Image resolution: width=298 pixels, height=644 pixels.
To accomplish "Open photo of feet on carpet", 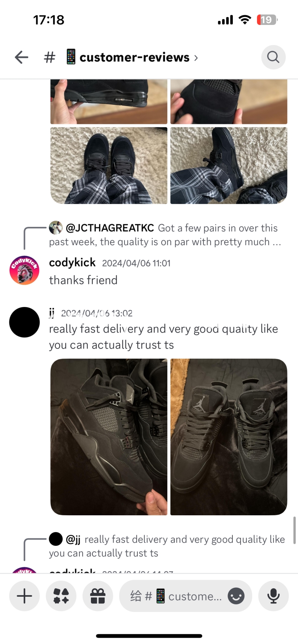I will 109,166.
